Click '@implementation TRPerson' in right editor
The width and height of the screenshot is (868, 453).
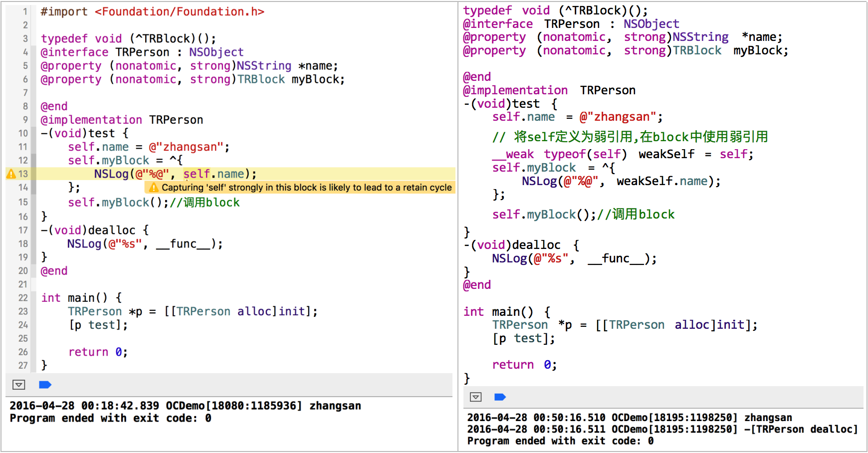click(x=549, y=90)
